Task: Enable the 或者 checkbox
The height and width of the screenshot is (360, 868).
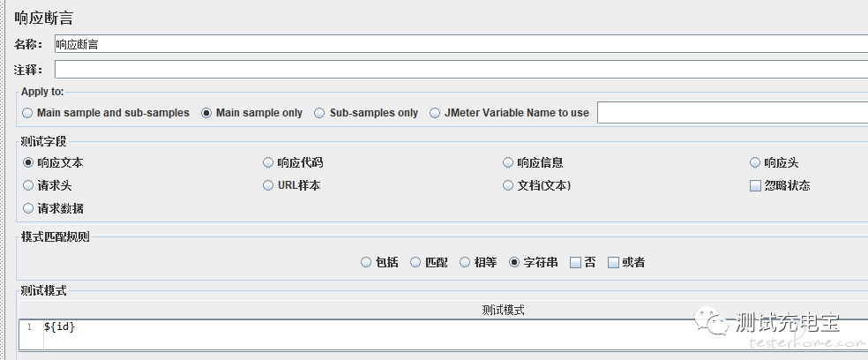Action: 626,263
